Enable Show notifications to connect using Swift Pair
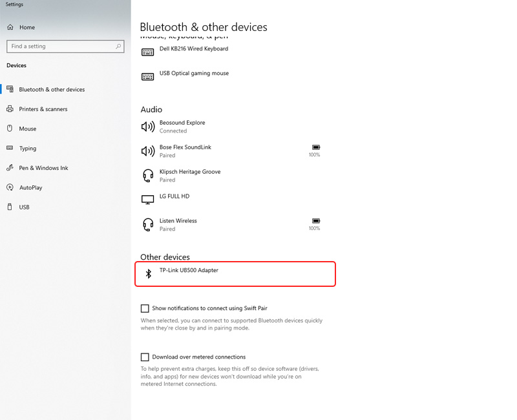 coord(145,308)
